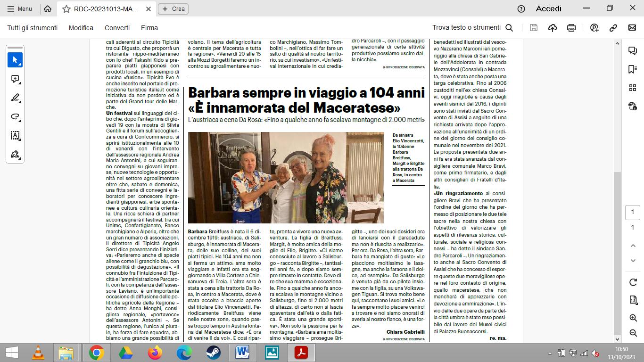Open File Explorer from the taskbar
This screenshot has height=362, width=644.
coord(66,353)
